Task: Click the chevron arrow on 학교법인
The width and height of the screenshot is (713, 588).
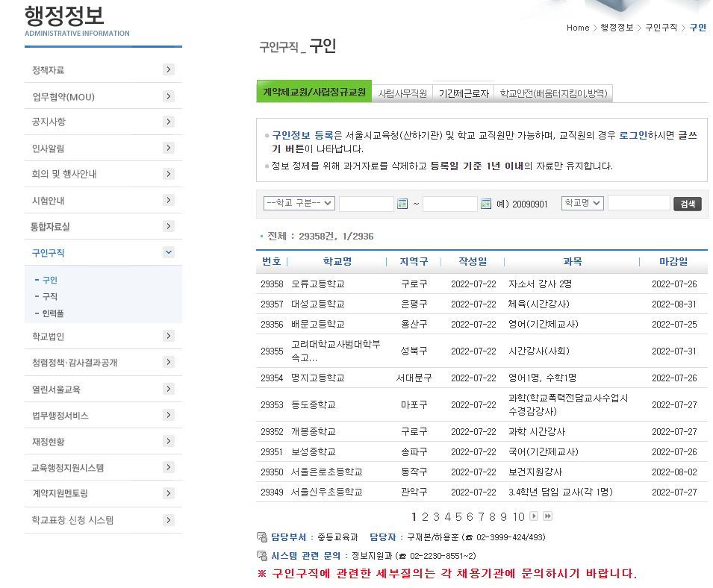Action: pyautogui.click(x=170, y=336)
